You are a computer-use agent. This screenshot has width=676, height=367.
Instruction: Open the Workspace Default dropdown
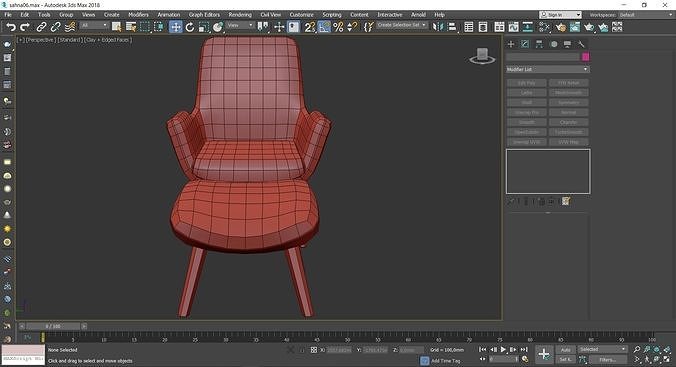(x=646, y=15)
